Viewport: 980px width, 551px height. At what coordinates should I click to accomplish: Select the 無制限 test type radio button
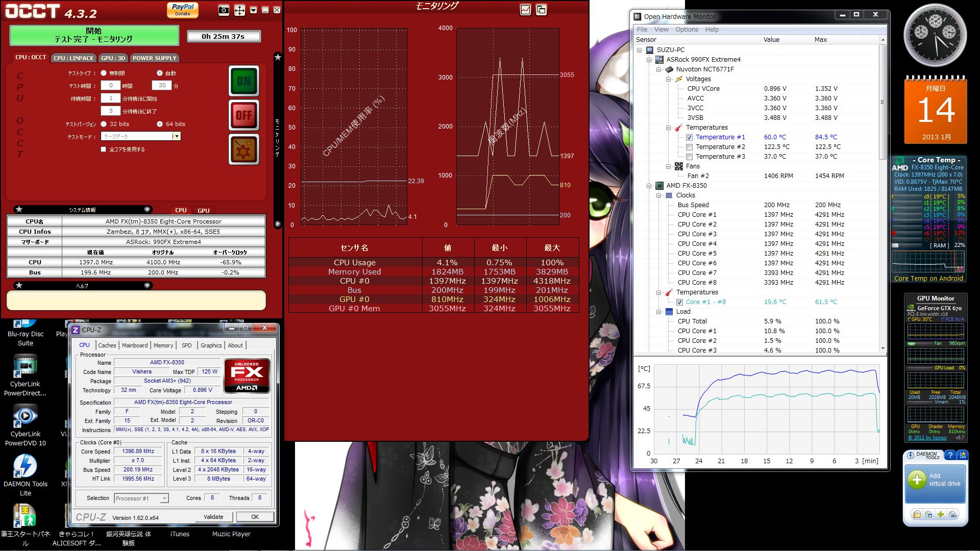[x=104, y=73]
